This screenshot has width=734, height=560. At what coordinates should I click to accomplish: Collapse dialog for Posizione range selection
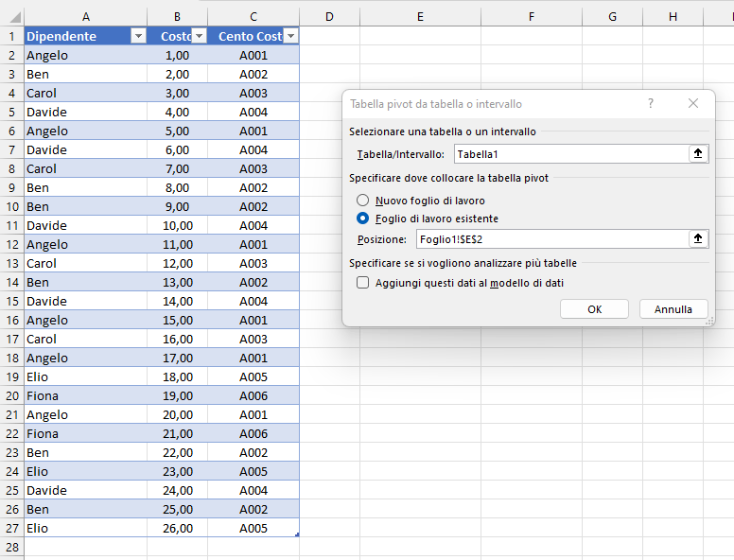698,238
